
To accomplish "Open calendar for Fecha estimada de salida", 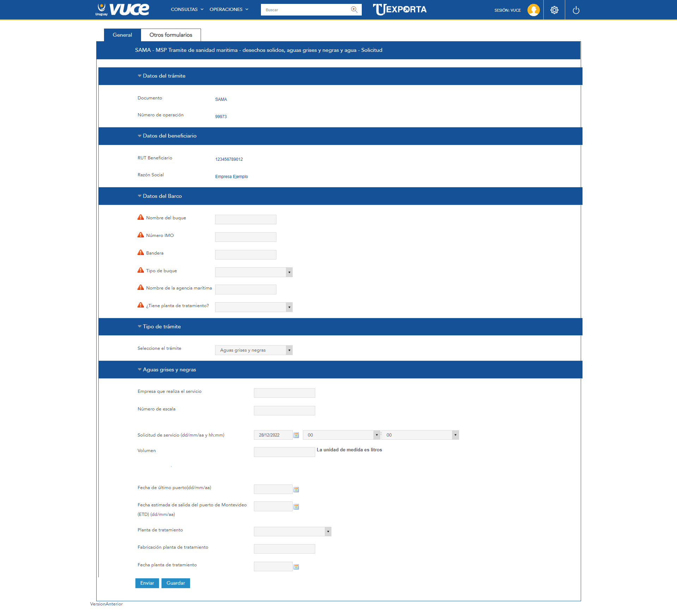I will (296, 507).
